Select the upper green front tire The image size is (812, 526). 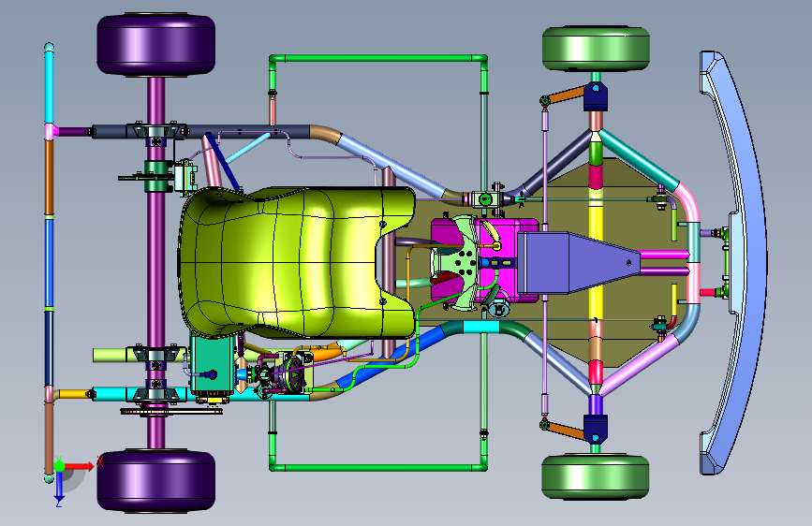click(x=596, y=49)
